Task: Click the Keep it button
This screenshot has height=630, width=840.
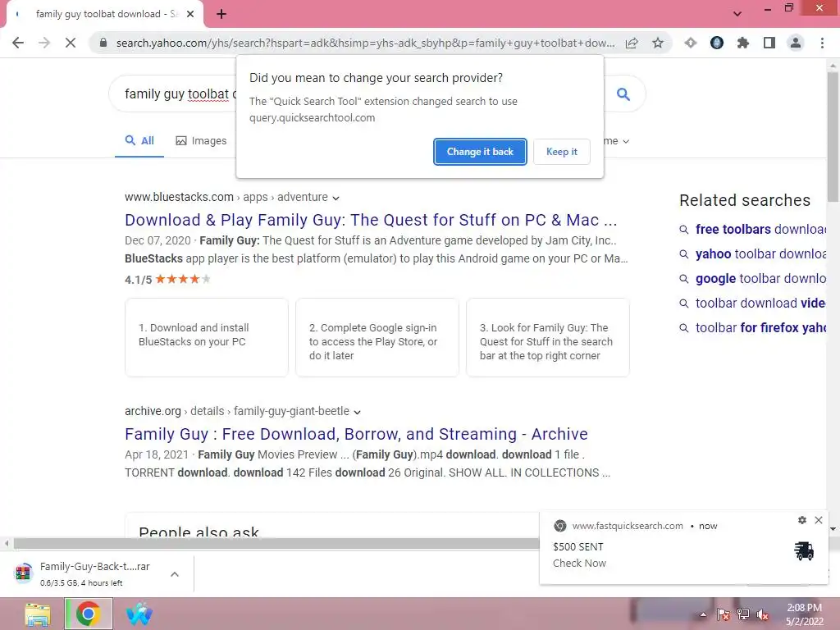Action: pos(561,152)
